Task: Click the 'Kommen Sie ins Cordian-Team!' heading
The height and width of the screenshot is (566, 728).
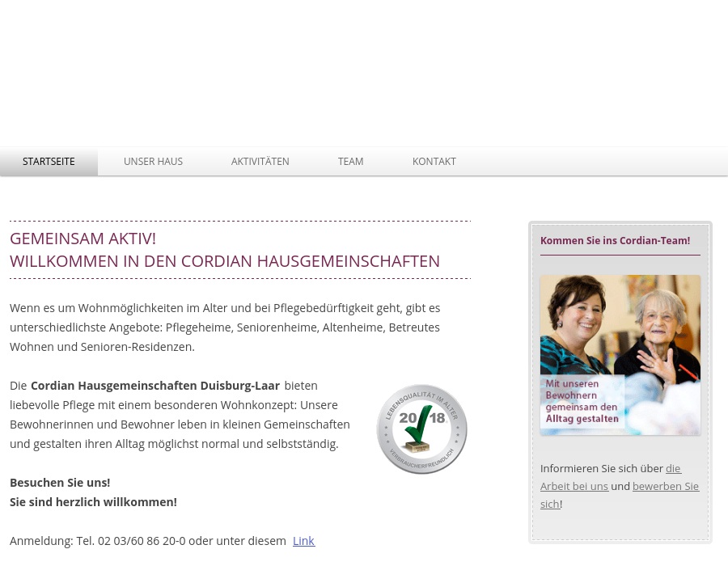Action: click(615, 240)
